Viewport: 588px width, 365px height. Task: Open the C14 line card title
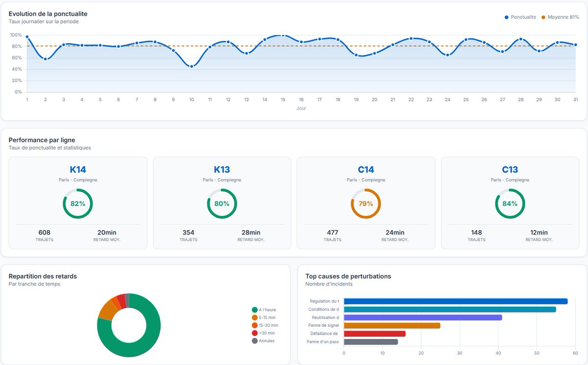click(366, 170)
